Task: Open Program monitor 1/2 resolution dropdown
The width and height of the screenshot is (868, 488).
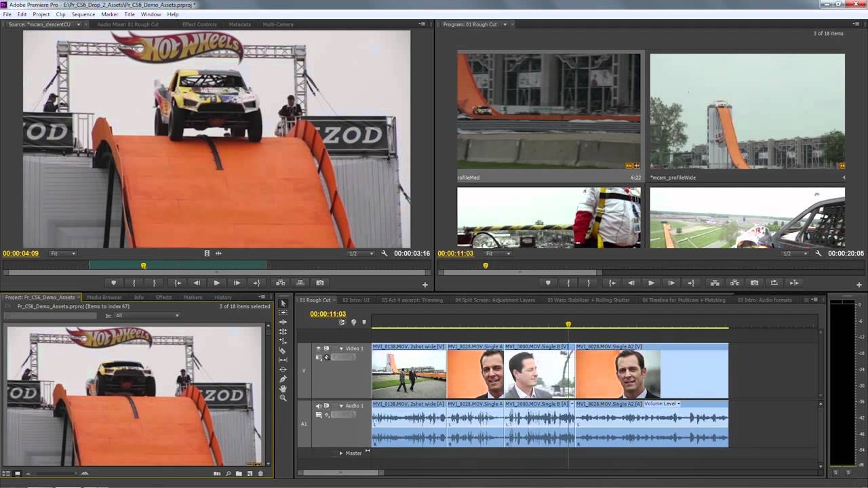Action: click(x=795, y=253)
